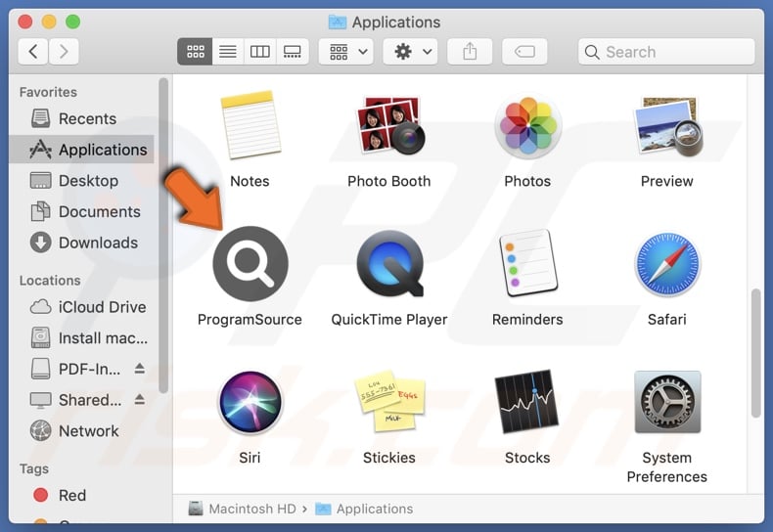
Task: Open the Action gear dropdown menu
Action: [411, 51]
